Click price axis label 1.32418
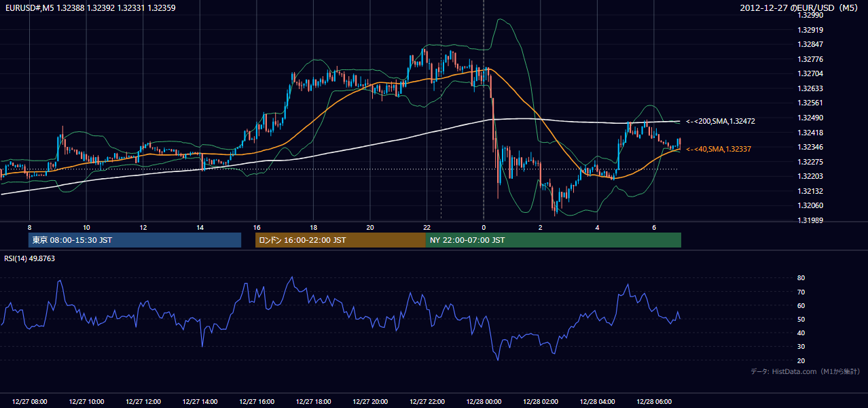The height and width of the screenshot is (408, 868). tap(811, 133)
